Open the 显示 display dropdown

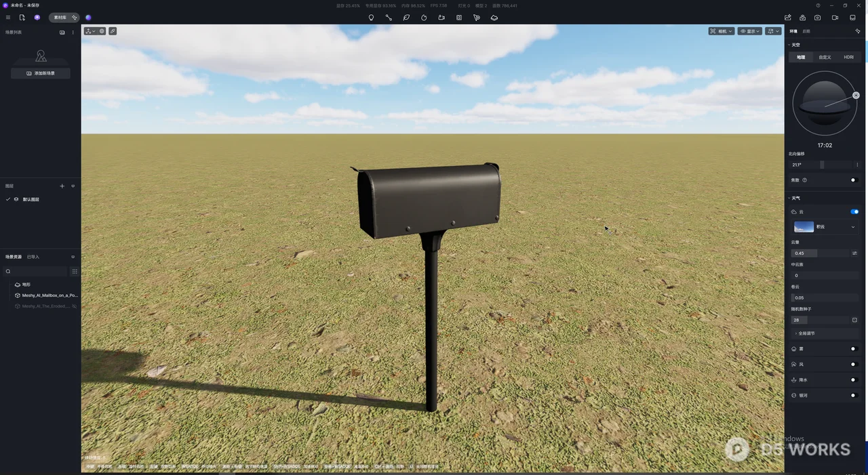tap(750, 31)
